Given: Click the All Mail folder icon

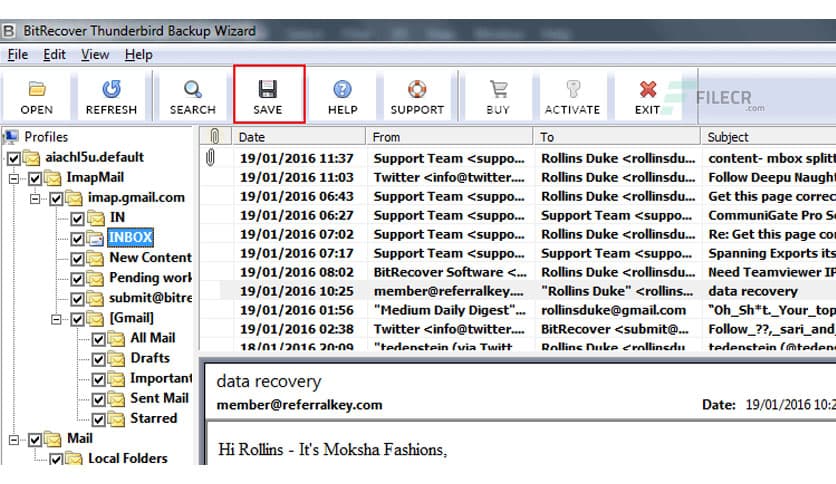Looking at the screenshot, I should click(116, 338).
